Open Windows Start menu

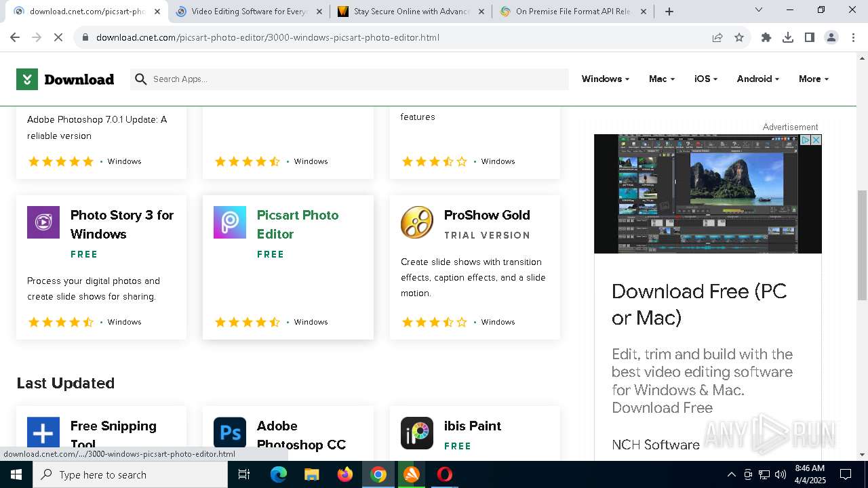click(x=16, y=474)
